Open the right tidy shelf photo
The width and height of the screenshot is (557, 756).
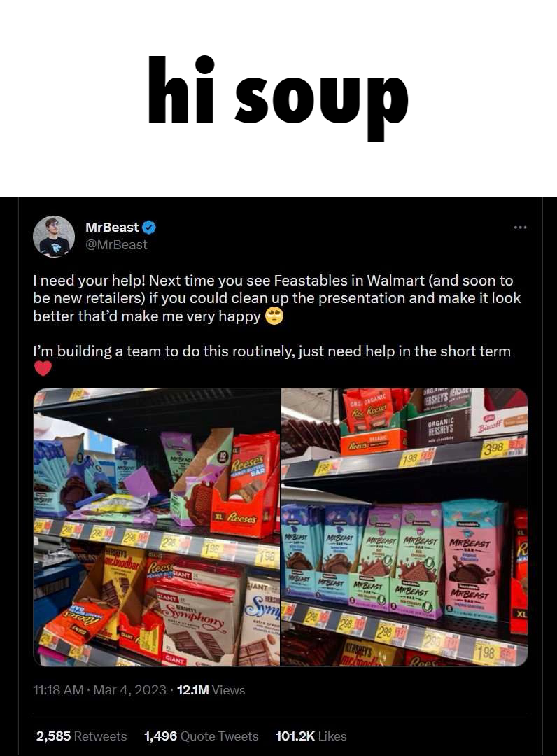(404, 527)
